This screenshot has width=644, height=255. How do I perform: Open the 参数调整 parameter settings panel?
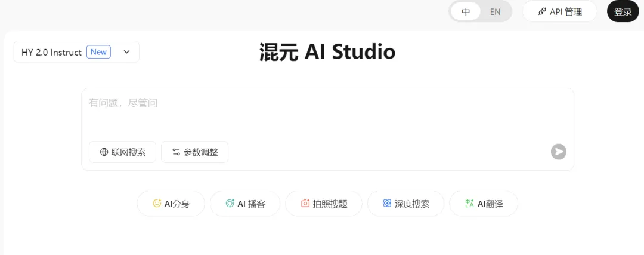pyautogui.click(x=194, y=152)
